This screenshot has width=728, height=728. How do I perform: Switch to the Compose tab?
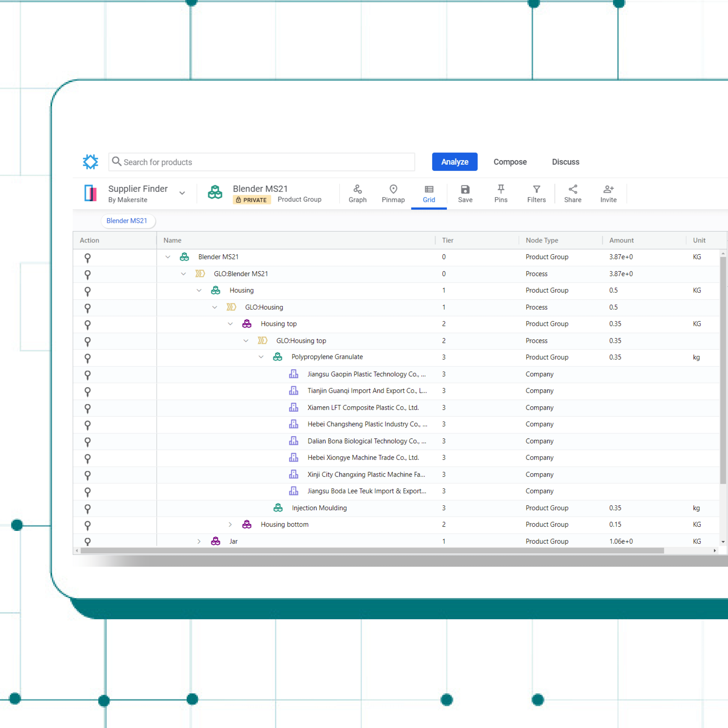(510, 162)
